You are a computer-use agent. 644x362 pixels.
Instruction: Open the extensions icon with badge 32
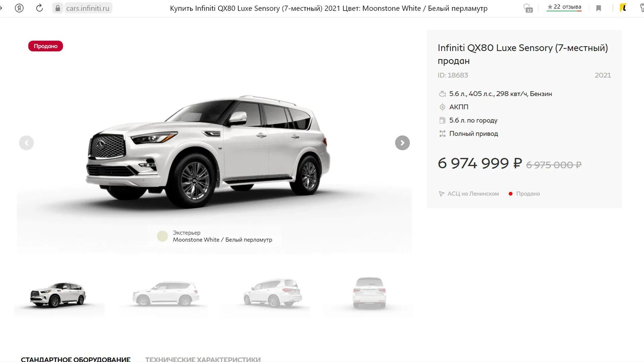coord(528,8)
